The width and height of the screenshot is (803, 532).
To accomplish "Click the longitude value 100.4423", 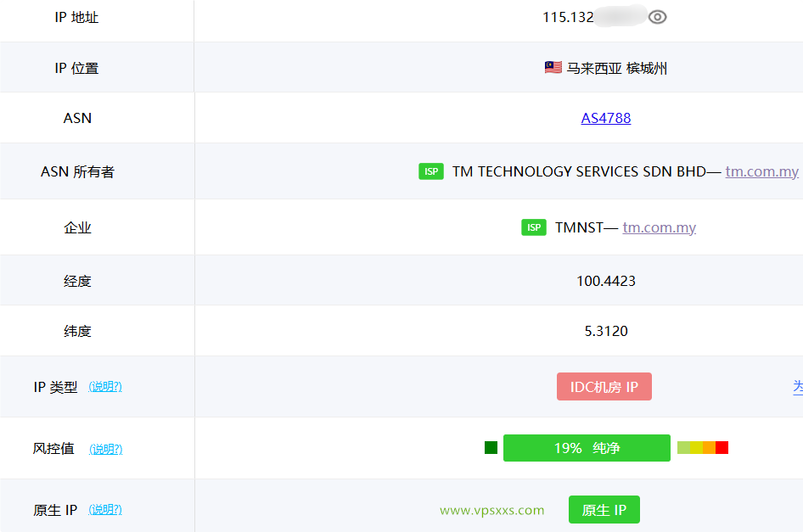I will 605,281.
